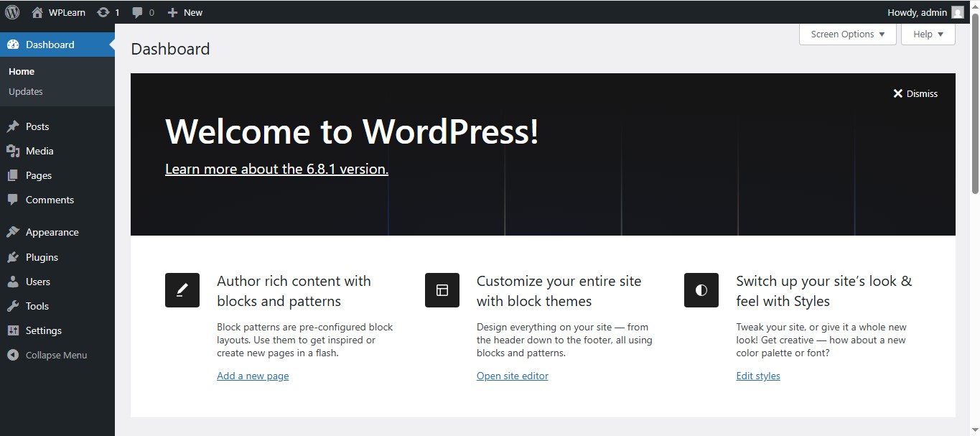Image resolution: width=980 pixels, height=436 pixels.
Task: Go to the Appearance menu
Action: [52, 232]
